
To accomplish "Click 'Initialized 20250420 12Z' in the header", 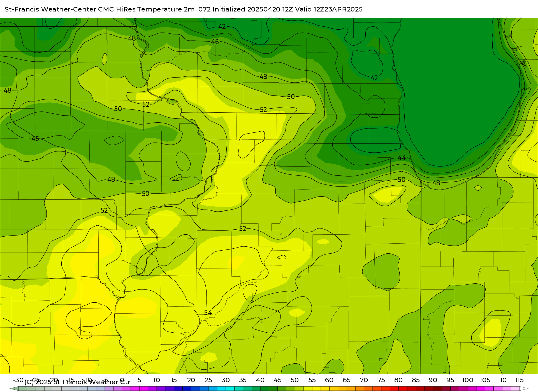I will [253, 9].
